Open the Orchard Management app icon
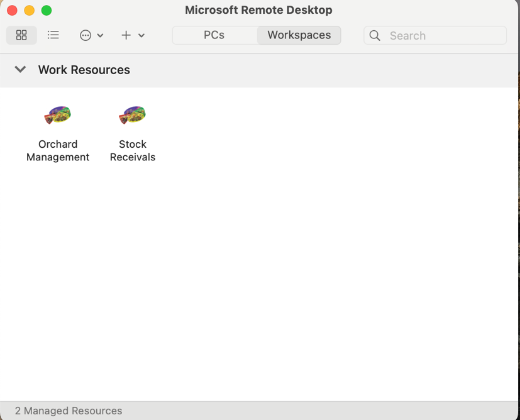 coord(58,115)
